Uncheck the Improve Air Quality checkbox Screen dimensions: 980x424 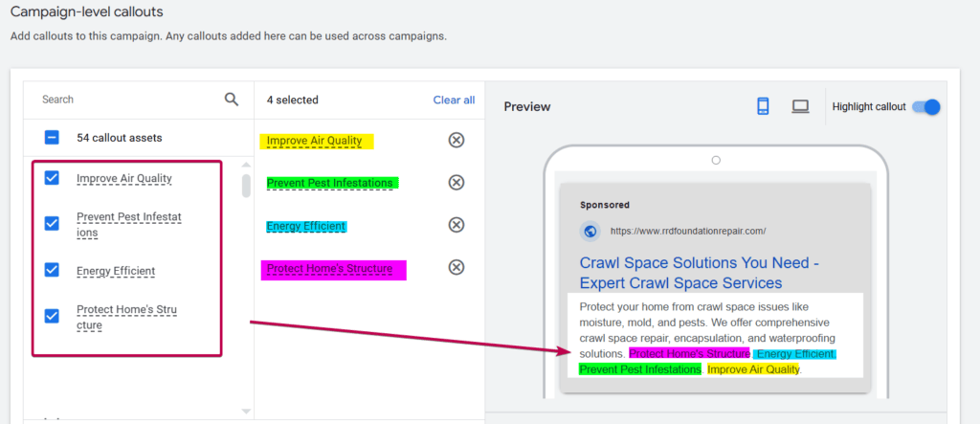[53, 177]
